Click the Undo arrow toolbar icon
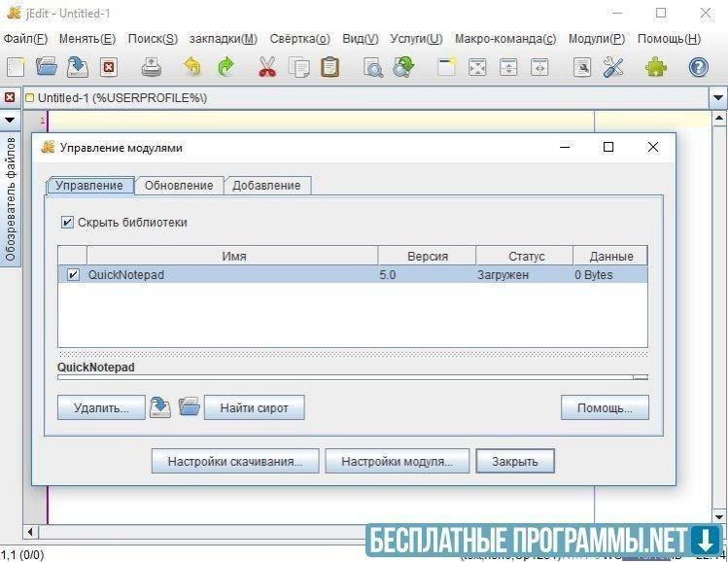Image resolution: width=728 pixels, height=562 pixels. click(x=192, y=67)
